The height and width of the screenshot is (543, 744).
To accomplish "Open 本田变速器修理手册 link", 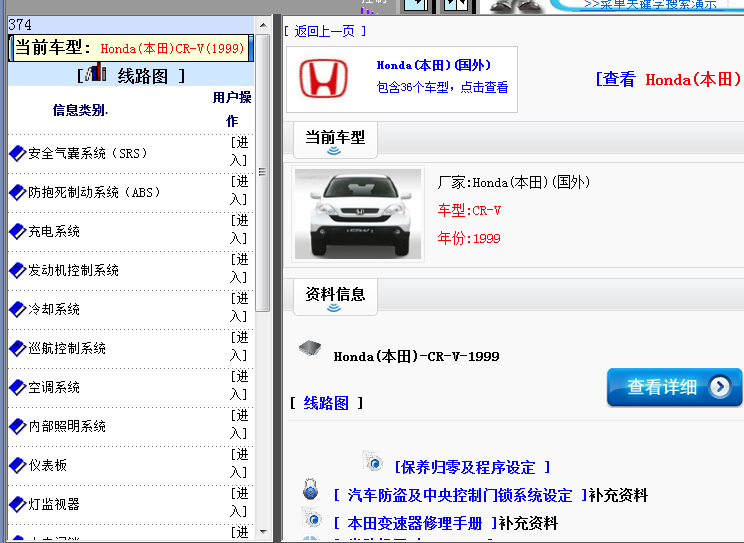I will 415,524.
